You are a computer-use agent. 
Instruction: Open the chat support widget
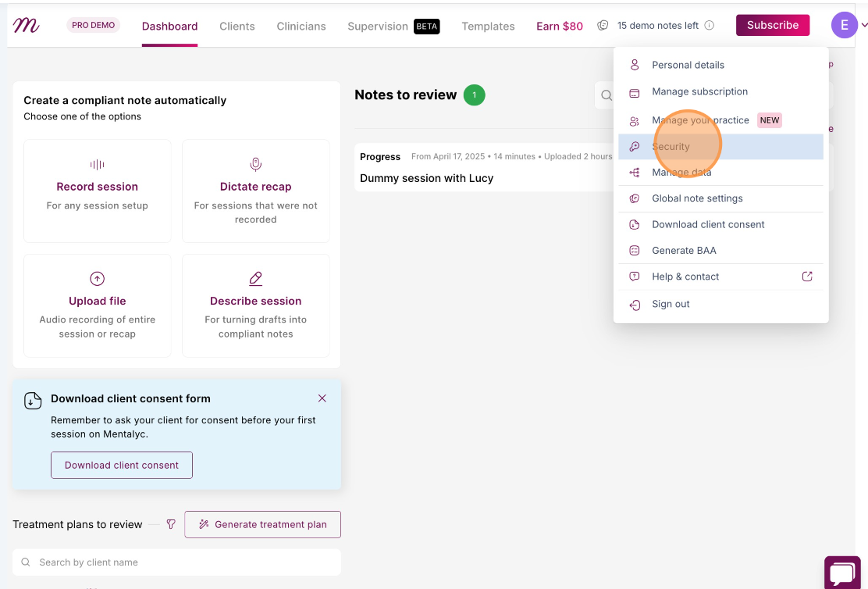click(x=842, y=573)
